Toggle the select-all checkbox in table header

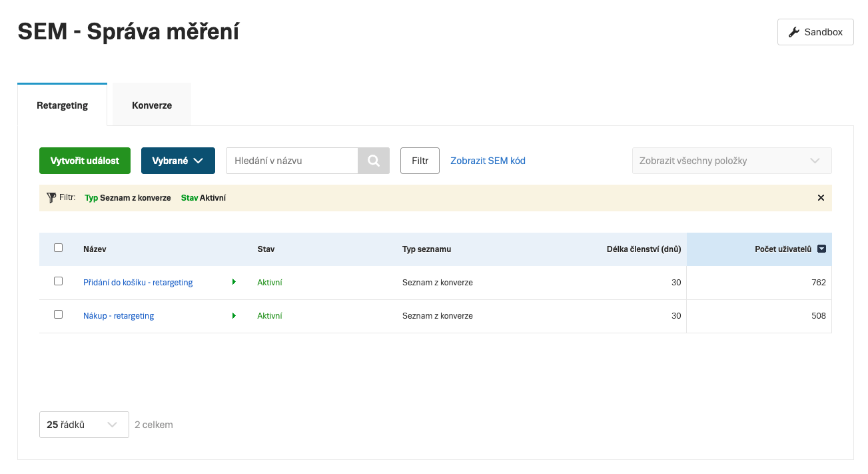coord(59,248)
